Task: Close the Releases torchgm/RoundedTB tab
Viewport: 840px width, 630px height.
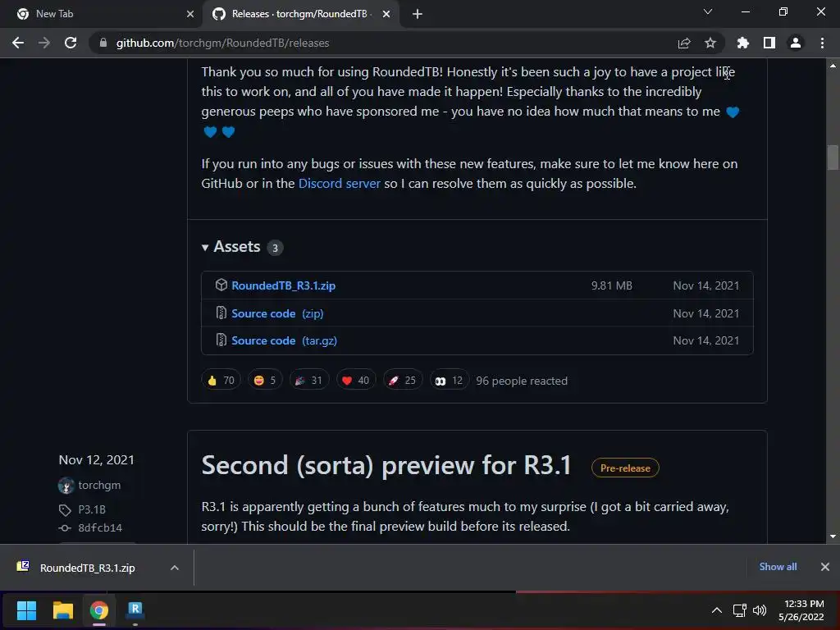Action: 386,14
